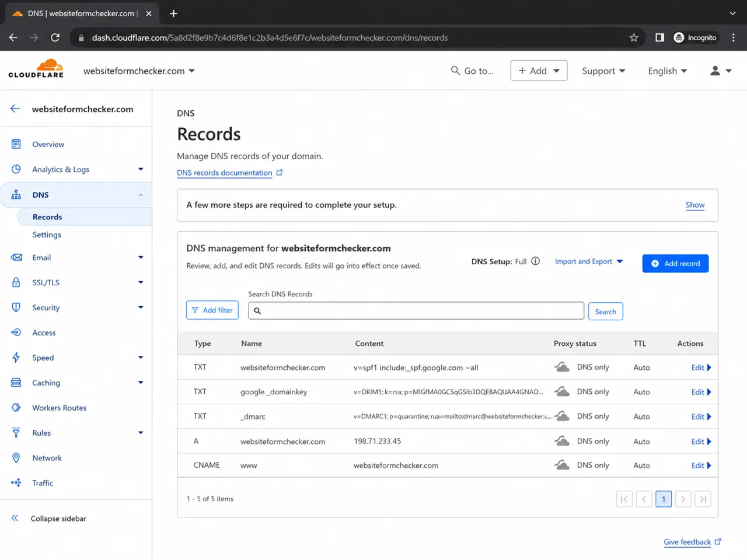Expand the Caching section arrow
Viewport: 747px width, 560px height.
[141, 383]
